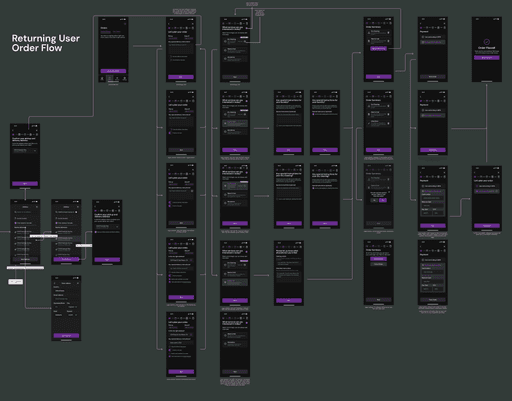Image resolution: width=512 pixels, height=401 pixels.
Task: Click the first input field on address form screen
Action: pos(66,291)
